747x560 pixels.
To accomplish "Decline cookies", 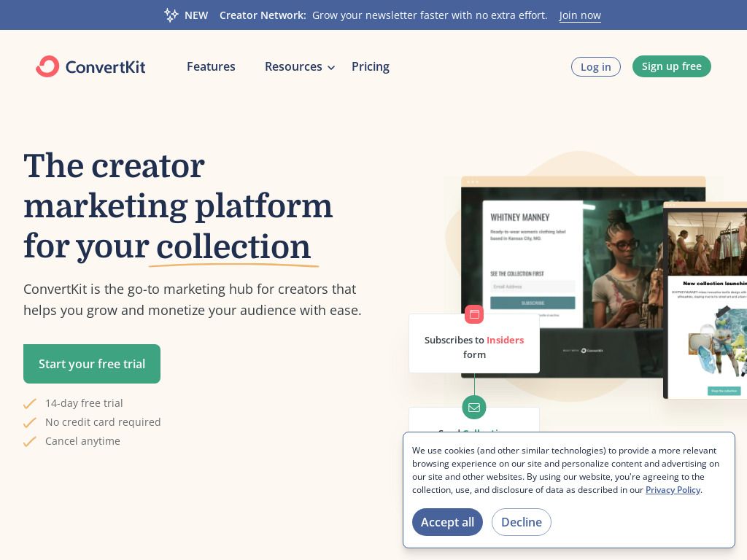I will (521, 522).
